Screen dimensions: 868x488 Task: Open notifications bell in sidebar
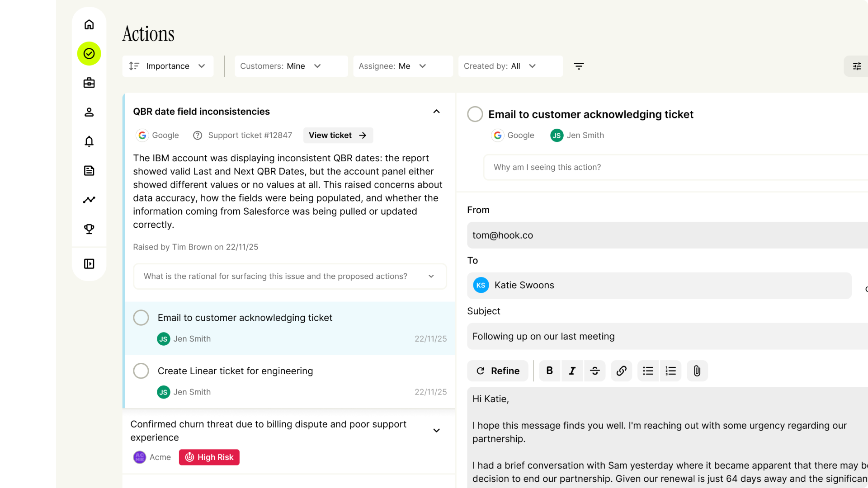click(89, 141)
